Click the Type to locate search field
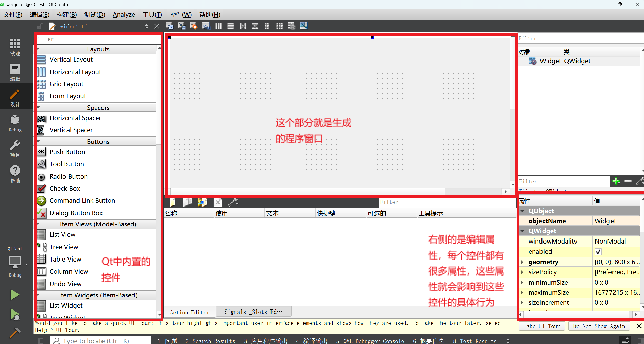Image resolution: width=644 pixels, height=344 pixels. [x=101, y=341]
